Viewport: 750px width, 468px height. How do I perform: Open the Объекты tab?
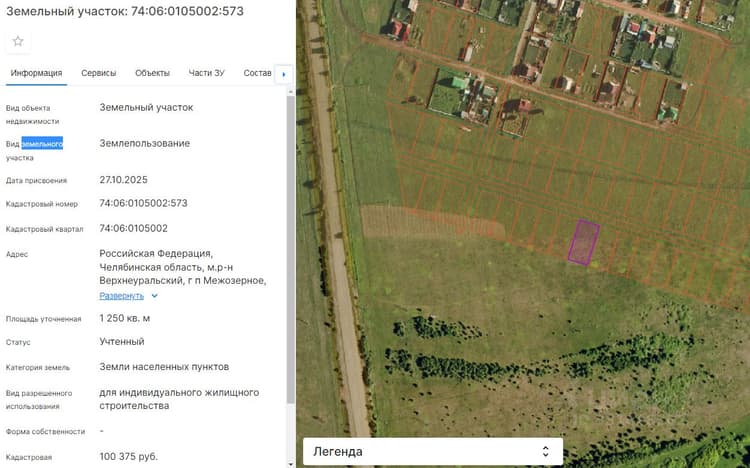tap(152, 73)
